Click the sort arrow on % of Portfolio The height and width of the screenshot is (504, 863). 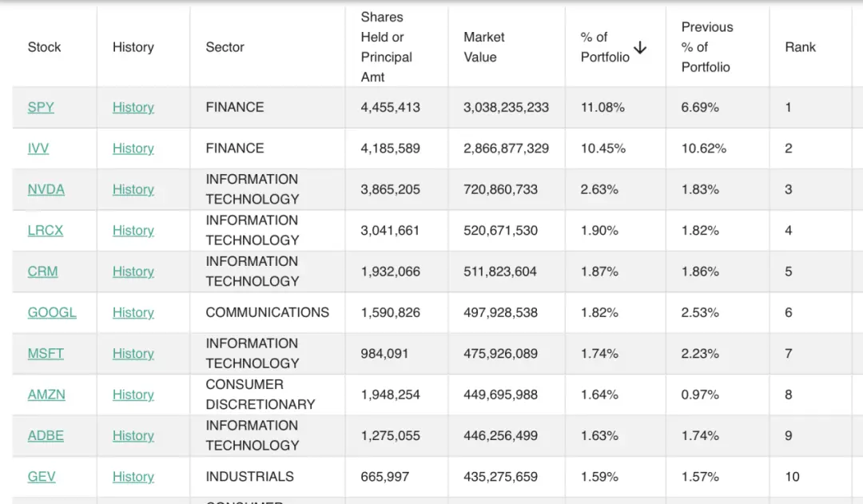point(639,48)
